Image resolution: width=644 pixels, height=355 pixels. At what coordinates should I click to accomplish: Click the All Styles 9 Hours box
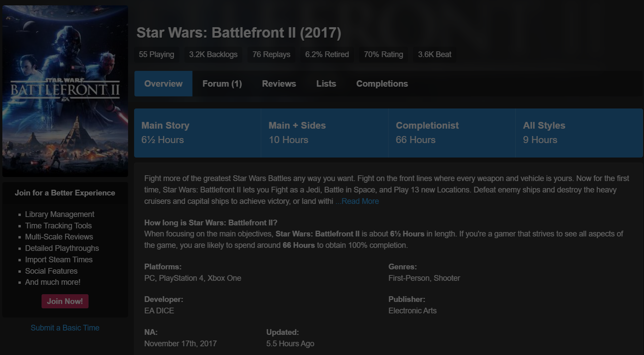coord(579,133)
